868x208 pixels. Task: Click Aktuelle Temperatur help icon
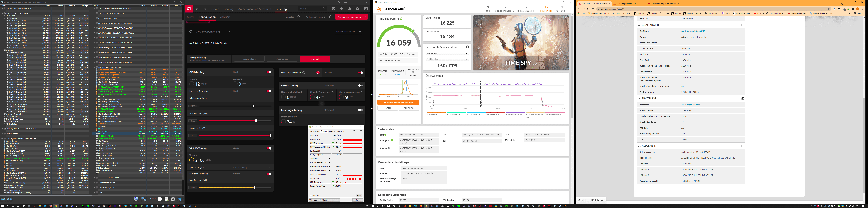pos(333,92)
